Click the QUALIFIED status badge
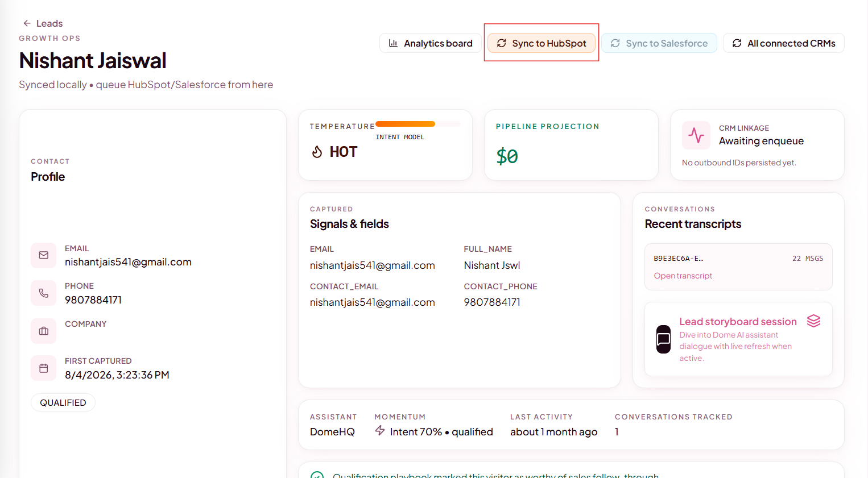 click(63, 402)
